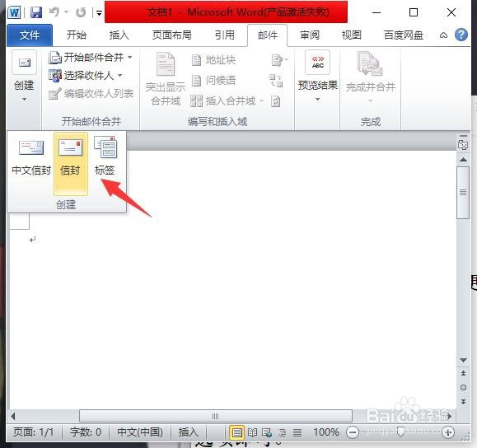Click the 字数: 0 word count
This screenshot has height=448, width=477.
(86, 432)
